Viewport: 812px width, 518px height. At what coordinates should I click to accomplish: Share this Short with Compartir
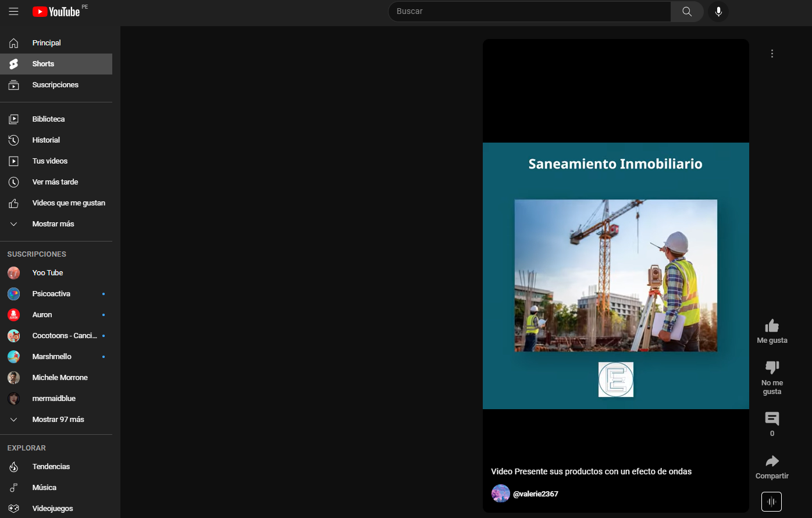point(772,462)
